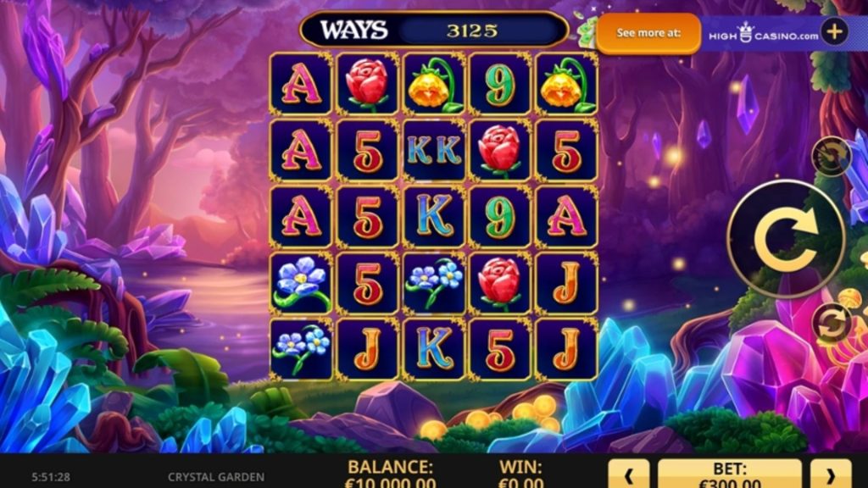Image resolution: width=868 pixels, height=488 pixels.
Task: Click the BALANCE amount display
Action: click(390, 474)
